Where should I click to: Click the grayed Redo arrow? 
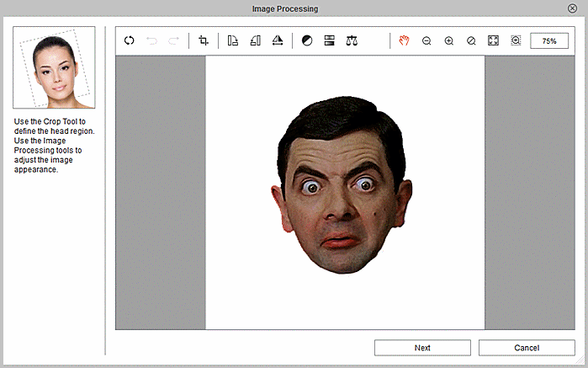[x=173, y=40]
